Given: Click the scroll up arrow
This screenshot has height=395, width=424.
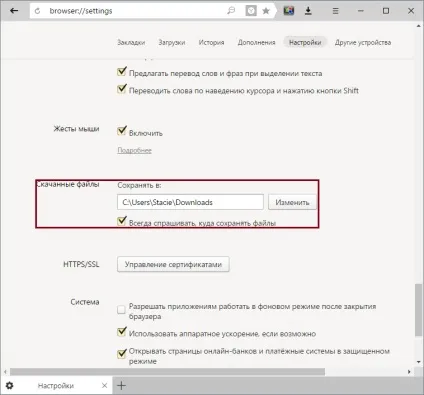Looking at the screenshot, I should [x=418, y=26].
